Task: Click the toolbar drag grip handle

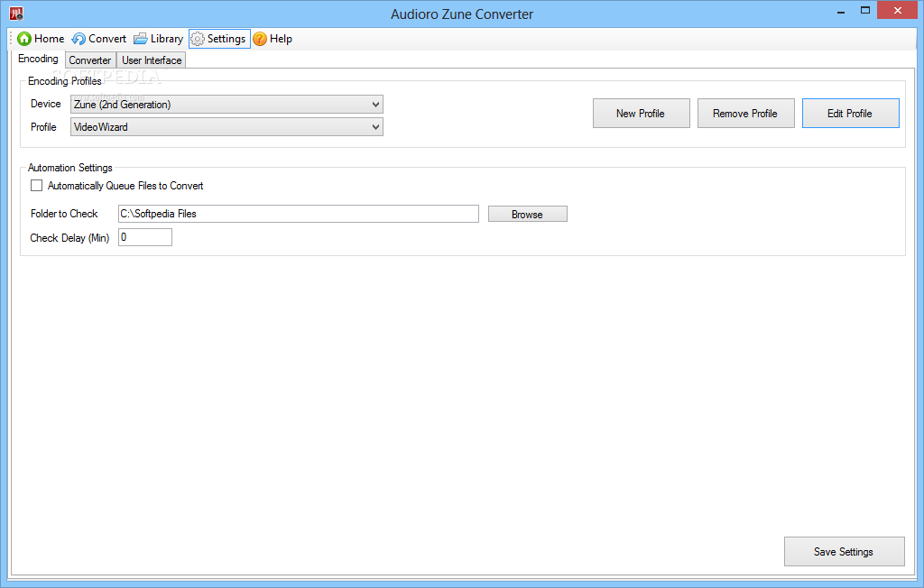Action: point(11,39)
